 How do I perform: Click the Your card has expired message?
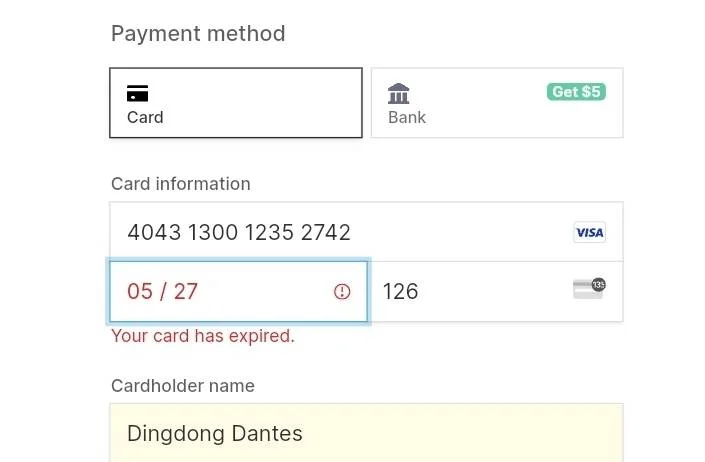point(203,336)
